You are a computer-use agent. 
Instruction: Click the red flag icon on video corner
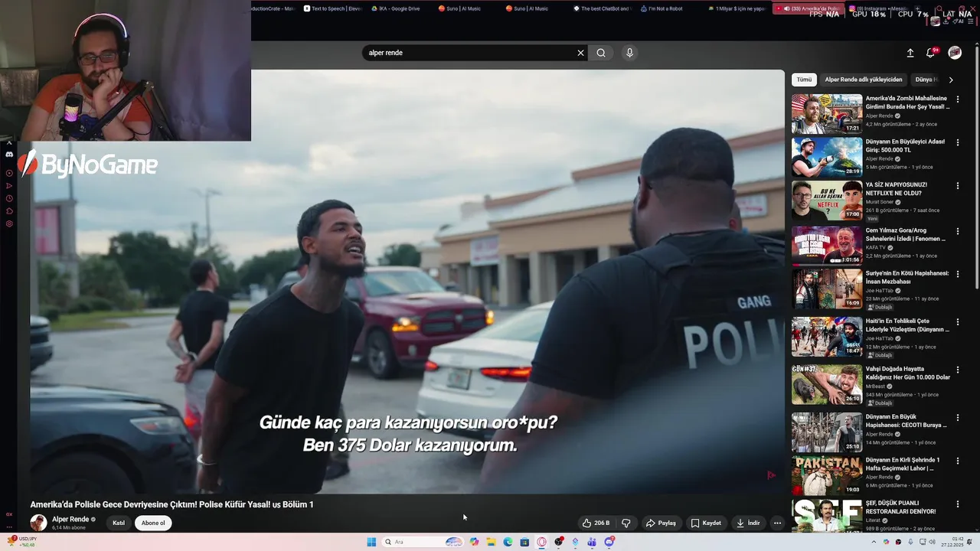coord(771,475)
